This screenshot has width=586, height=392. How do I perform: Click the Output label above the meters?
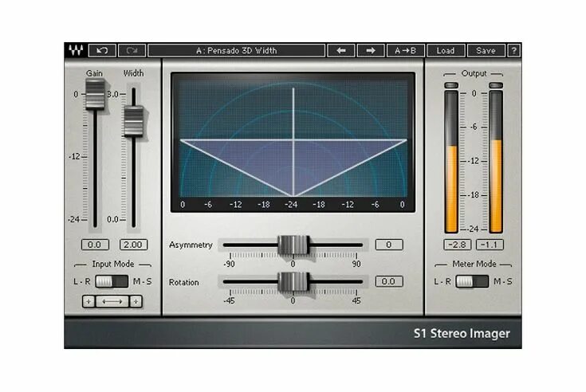[x=474, y=73]
